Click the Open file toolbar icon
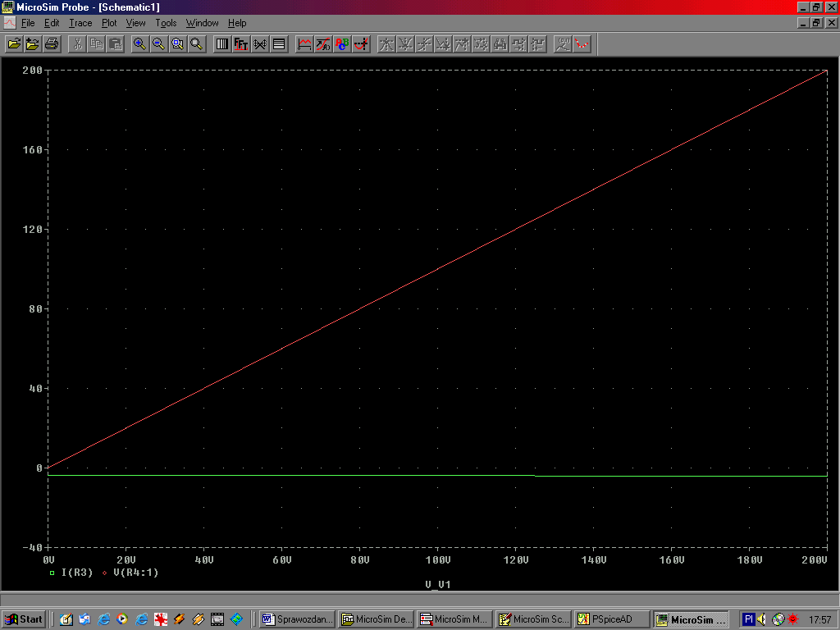 tap(14, 43)
